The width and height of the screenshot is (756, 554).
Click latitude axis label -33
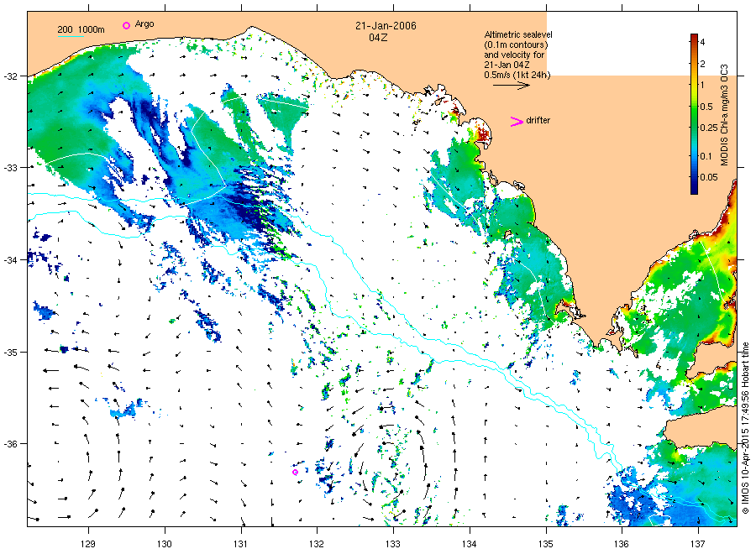pyautogui.click(x=10, y=168)
